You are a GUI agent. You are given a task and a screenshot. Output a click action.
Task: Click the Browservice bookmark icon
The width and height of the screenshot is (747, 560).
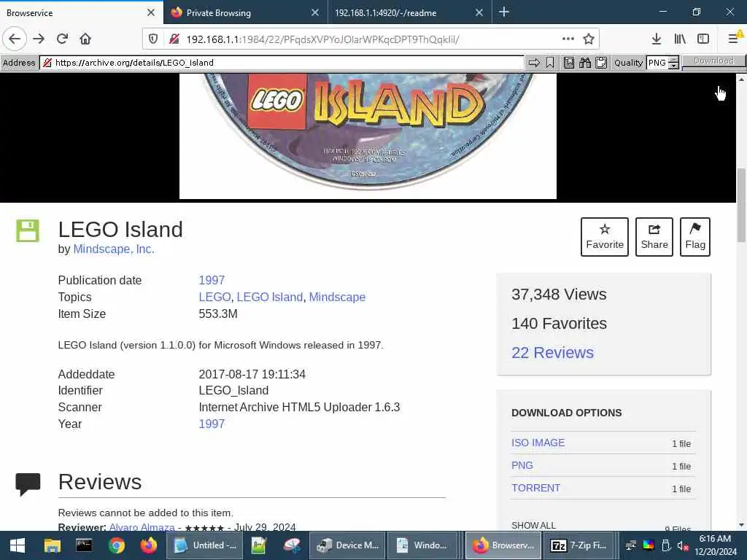(550, 63)
